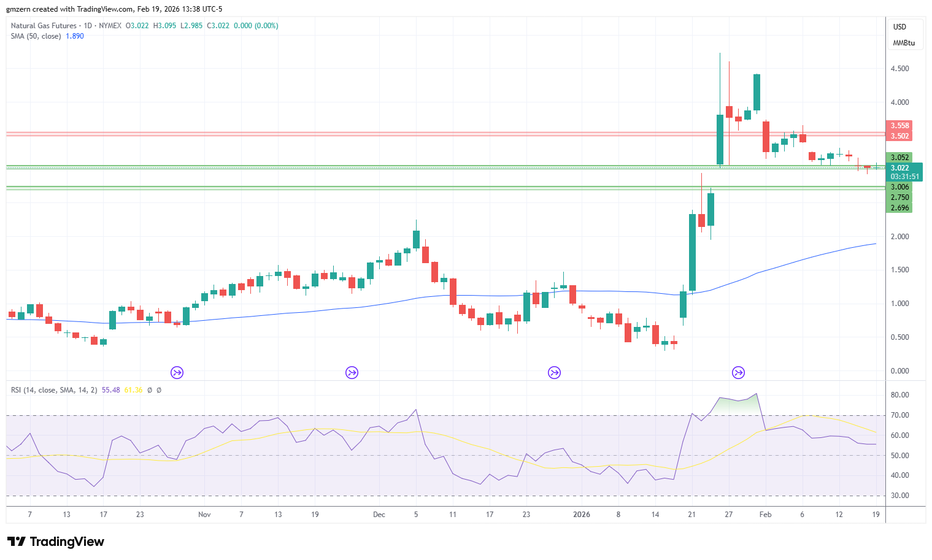Click the green 3.052 price level label

(899, 158)
